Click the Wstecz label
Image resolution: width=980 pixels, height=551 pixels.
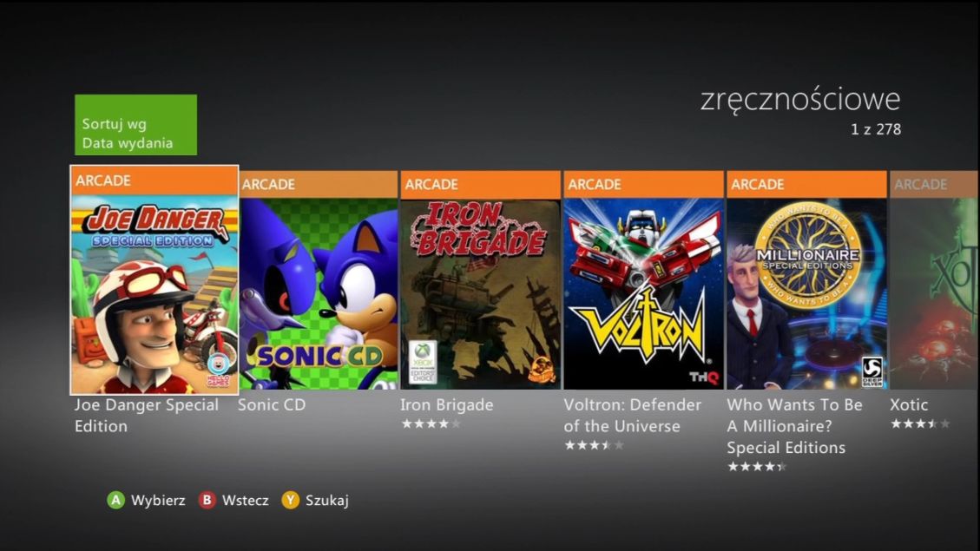coord(245,501)
